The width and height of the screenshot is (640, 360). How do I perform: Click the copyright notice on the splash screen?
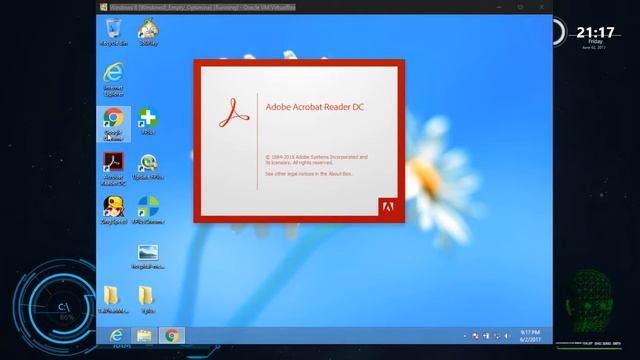tap(317, 160)
